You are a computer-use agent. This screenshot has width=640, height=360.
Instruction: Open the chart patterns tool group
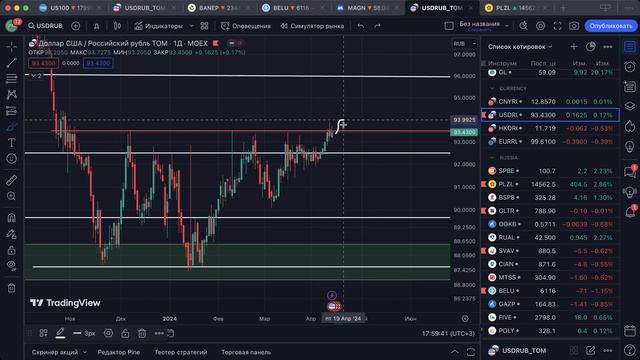pos(11,94)
